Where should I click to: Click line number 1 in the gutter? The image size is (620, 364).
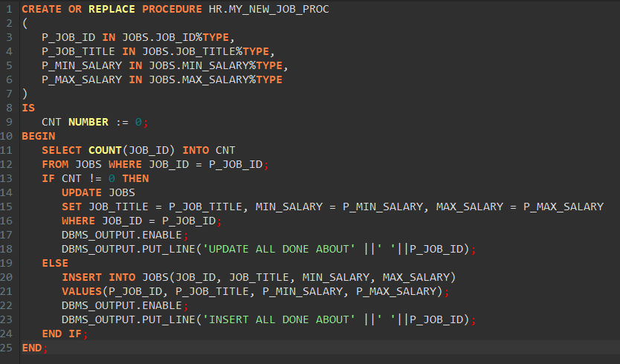coord(9,9)
